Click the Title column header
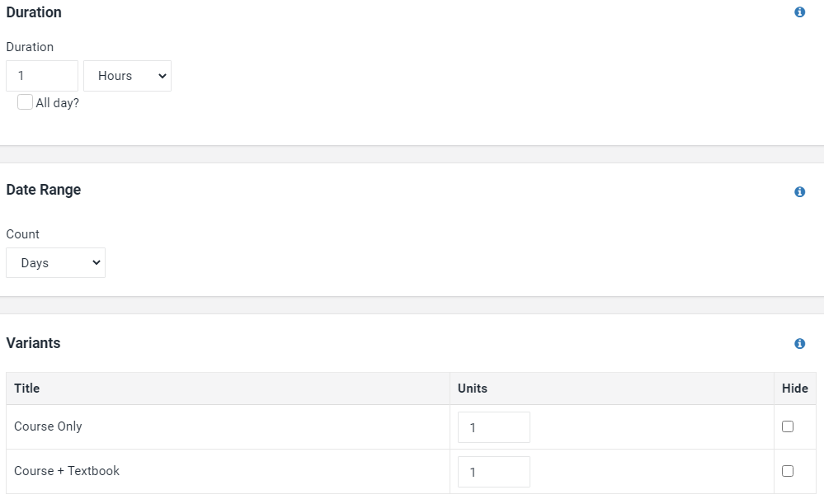This screenshot has height=504, width=824. 26,389
